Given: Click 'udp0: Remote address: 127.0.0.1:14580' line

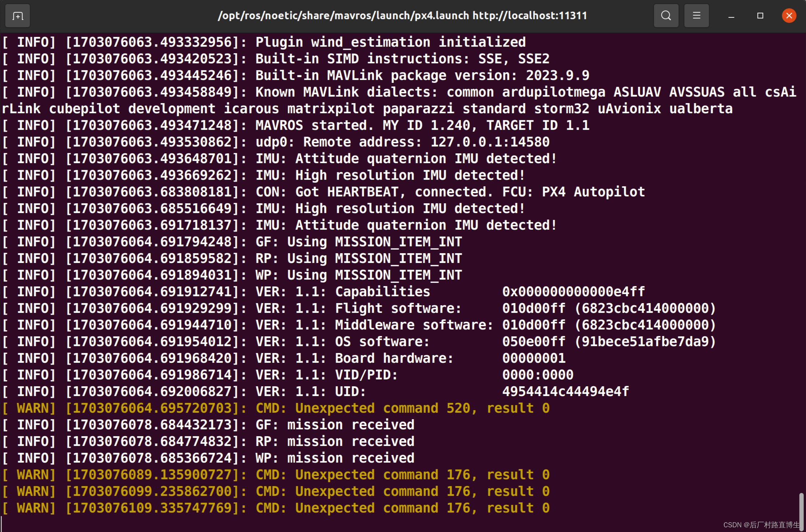Looking at the screenshot, I should point(276,142).
